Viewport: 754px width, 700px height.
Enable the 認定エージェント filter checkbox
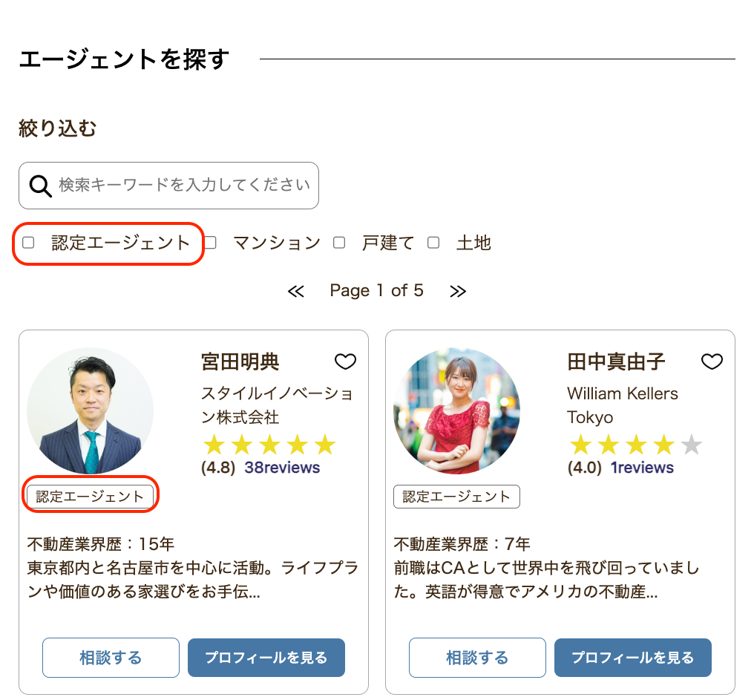coord(29,243)
